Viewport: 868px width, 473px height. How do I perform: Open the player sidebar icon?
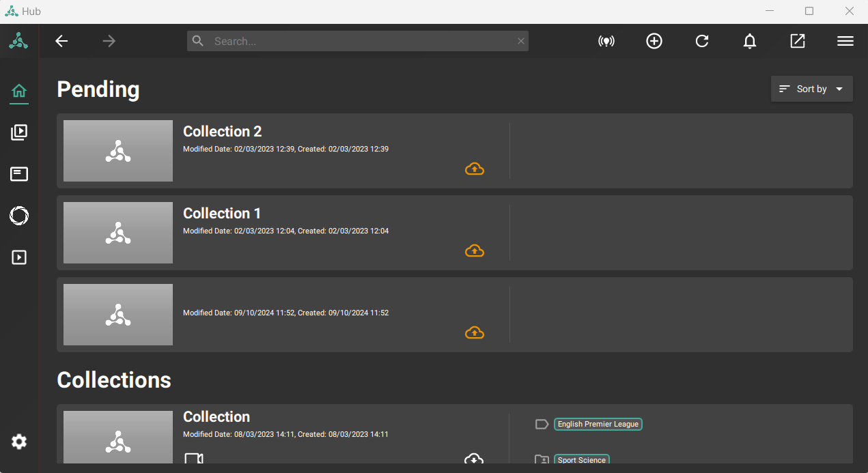click(19, 257)
